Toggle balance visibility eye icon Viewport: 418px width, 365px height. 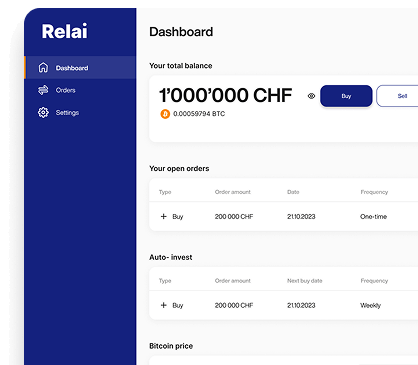coord(311,96)
